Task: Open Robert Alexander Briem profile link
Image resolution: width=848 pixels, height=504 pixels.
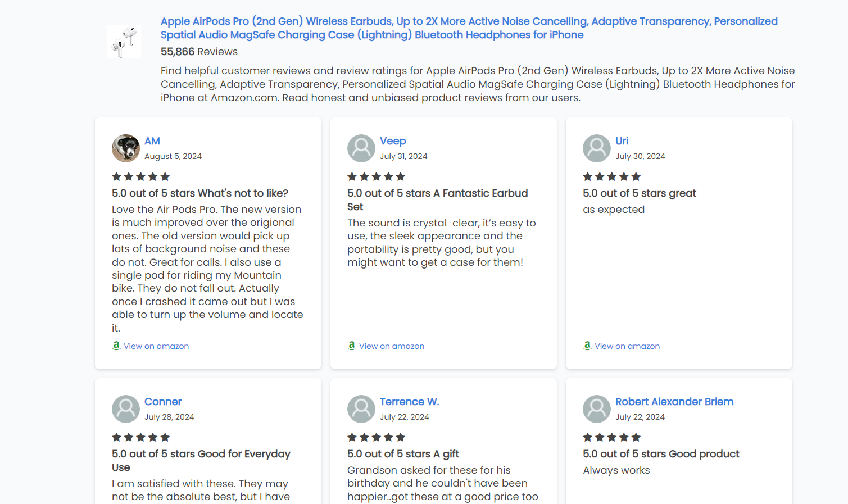Action: [674, 402]
